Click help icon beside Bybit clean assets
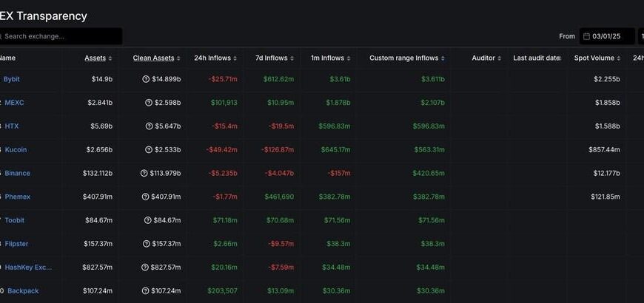The image size is (644, 303). 146,79
